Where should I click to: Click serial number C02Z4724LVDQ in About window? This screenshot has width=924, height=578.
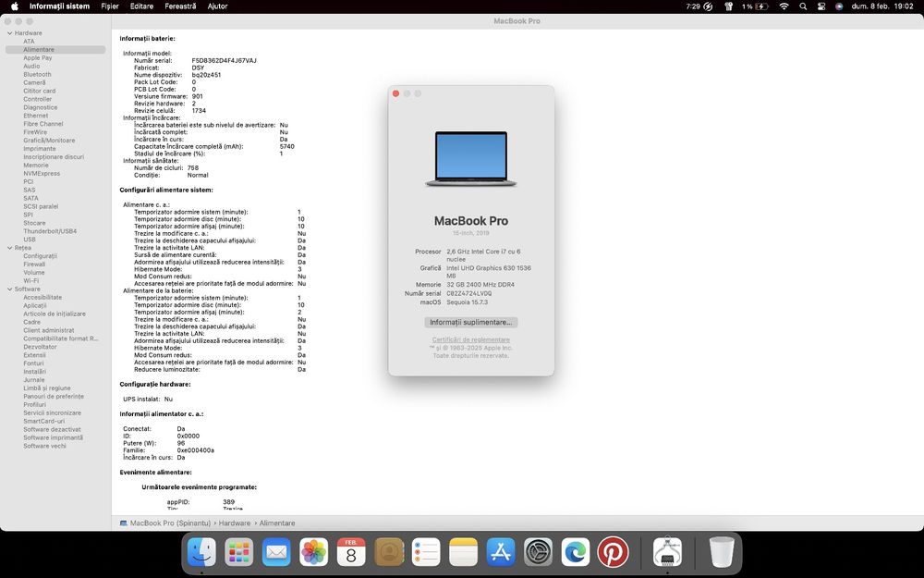469,293
